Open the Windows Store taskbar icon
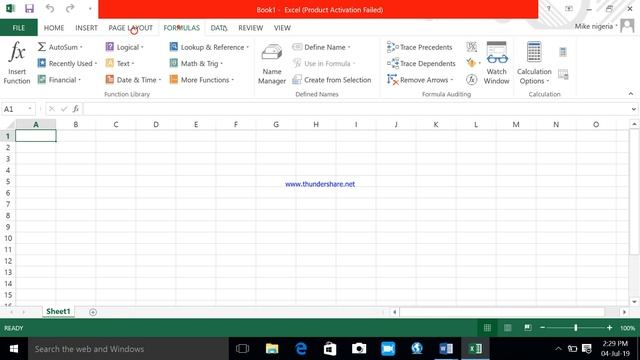The image size is (640, 360). pyautogui.click(x=330, y=349)
